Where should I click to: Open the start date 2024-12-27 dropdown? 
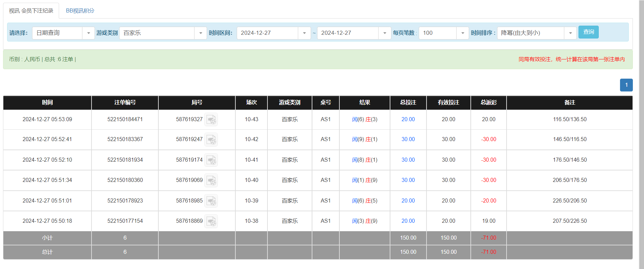[x=304, y=33]
